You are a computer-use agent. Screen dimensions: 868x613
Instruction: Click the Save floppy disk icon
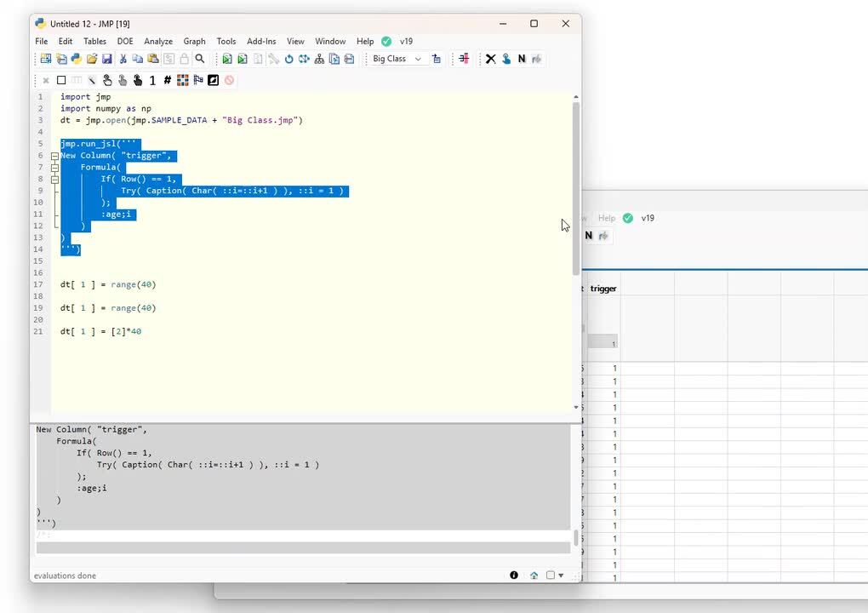(x=106, y=59)
